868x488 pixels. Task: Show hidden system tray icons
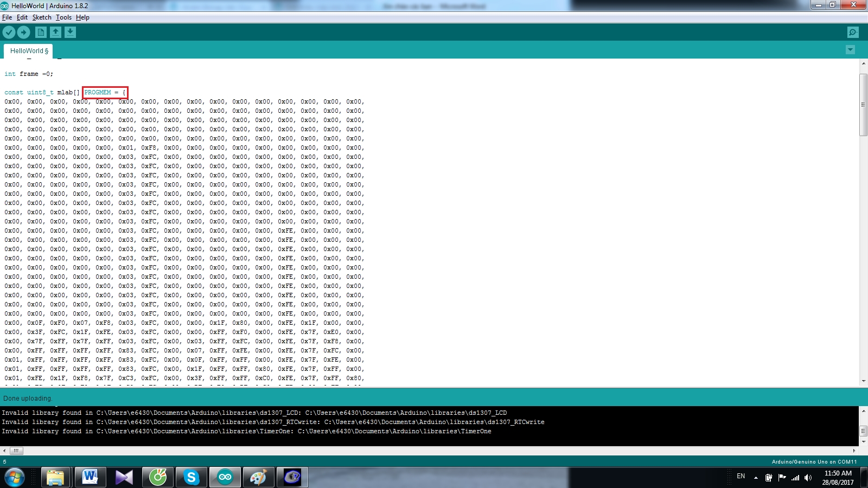(756, 478)
